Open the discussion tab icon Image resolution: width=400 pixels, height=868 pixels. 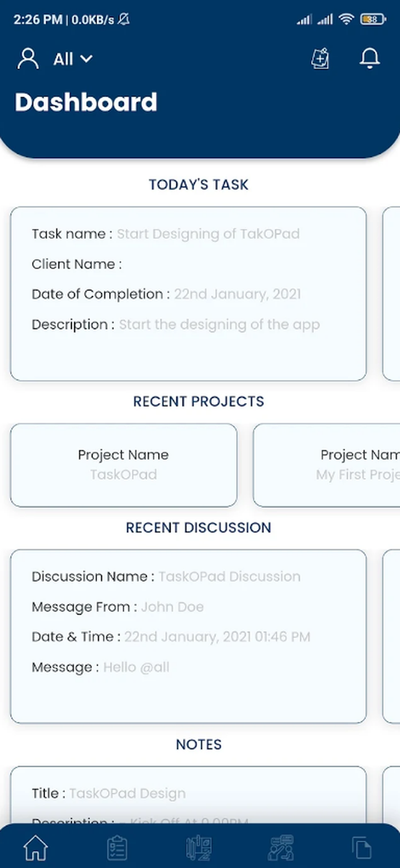click(281, 848)
